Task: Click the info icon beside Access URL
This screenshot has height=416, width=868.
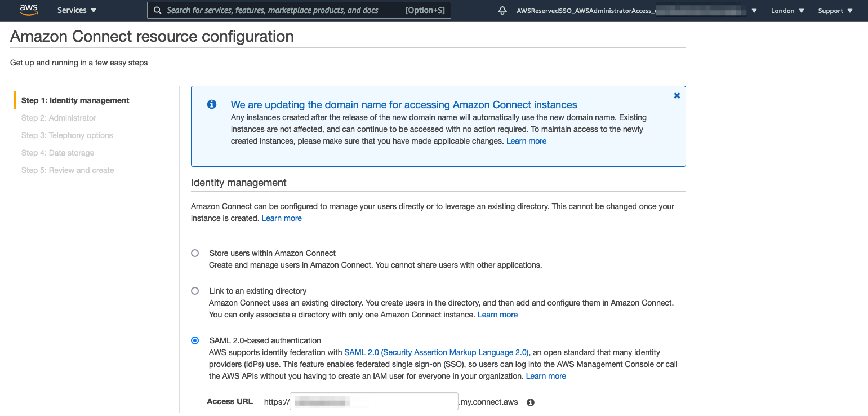Action: (530, 402)
